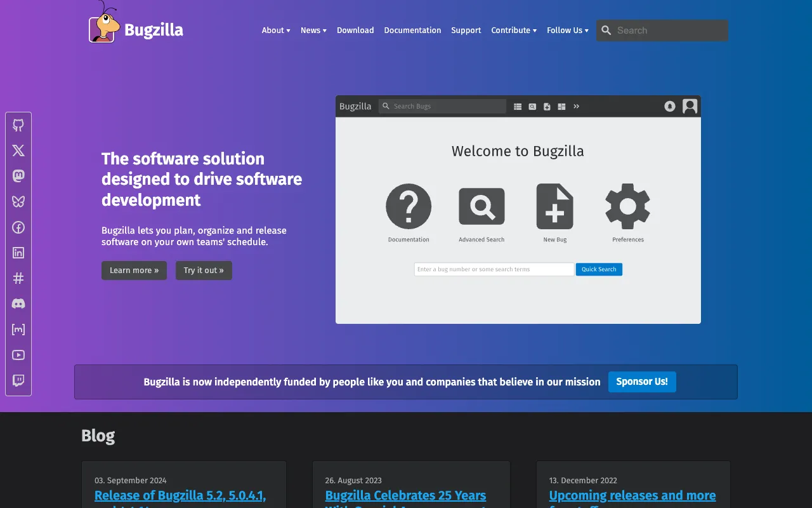Click the Sponsor Us button

[x=642, y=382]
